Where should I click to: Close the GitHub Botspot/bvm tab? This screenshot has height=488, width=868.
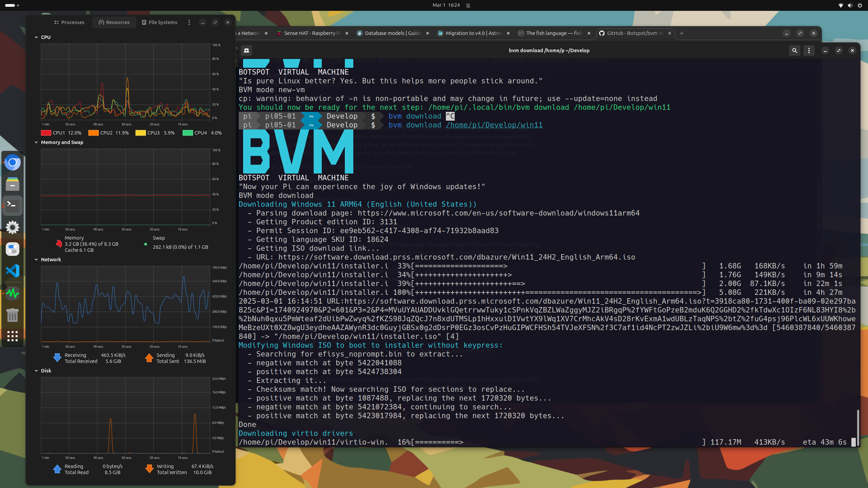pyautogui.click(x=670, y=33)
